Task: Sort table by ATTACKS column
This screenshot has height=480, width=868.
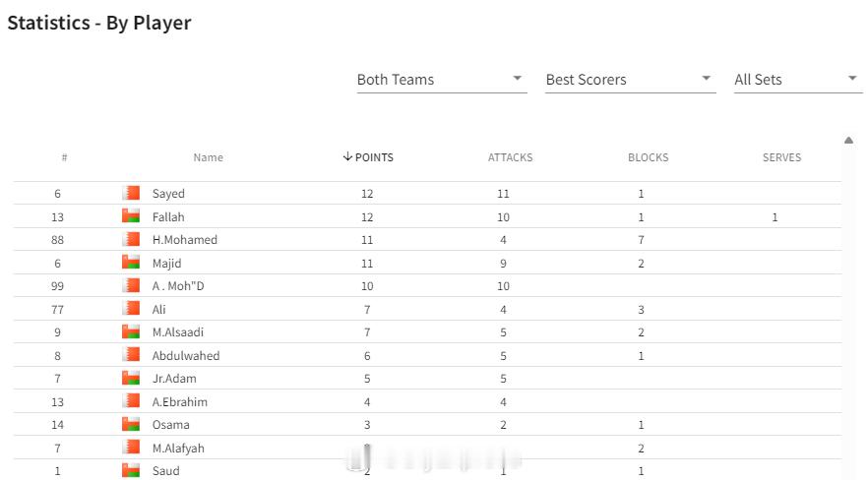Action: click(x=510, y=157)
